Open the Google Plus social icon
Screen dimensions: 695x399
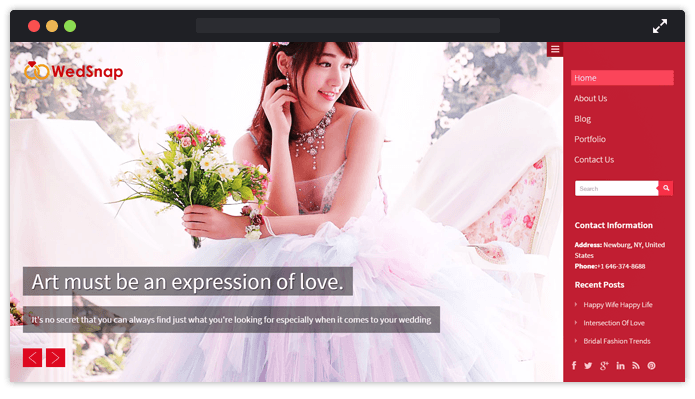604,366
